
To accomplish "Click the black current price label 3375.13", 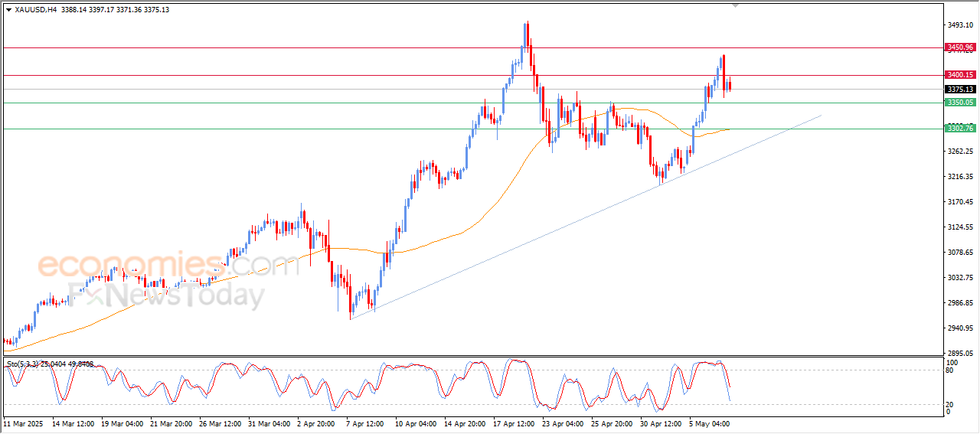I will click(959, 90).
